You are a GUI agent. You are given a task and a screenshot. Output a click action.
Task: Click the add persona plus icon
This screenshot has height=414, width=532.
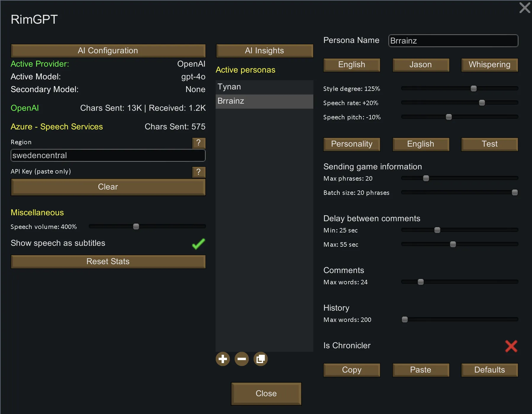point(223,359)
